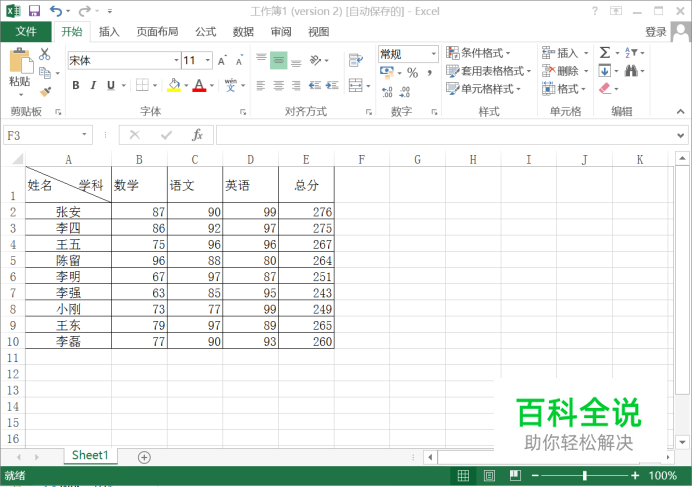This screenshot has width=692, height=487.
Task: Open 条件格式 conditional formatting menu
Action: [478, 53]
